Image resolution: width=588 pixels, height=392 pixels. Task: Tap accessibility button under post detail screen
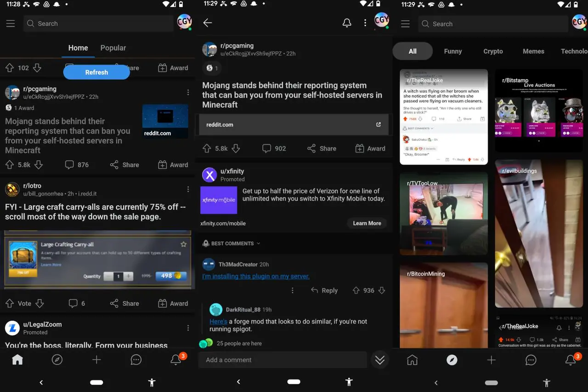349,382
